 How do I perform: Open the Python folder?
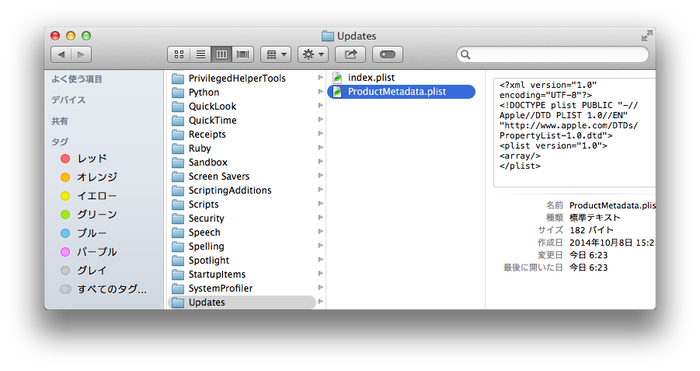pos(196,92)
